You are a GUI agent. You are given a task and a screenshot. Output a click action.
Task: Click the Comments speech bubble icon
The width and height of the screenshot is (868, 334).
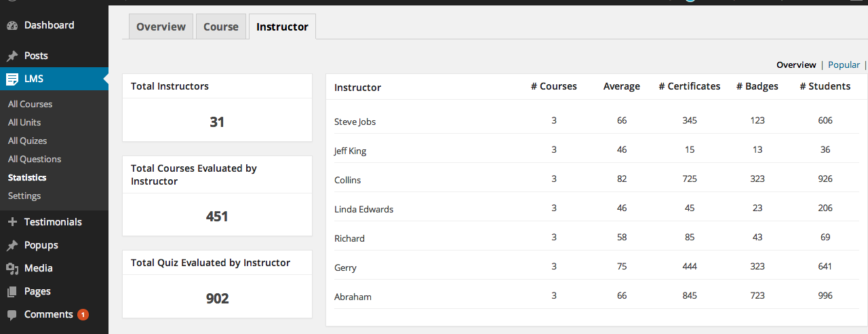point(12,315)
